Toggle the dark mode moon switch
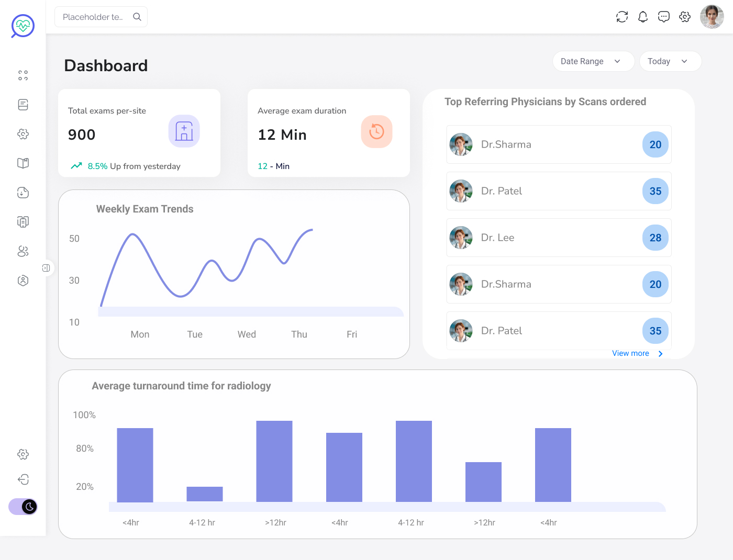Screen dimensions: 733x560 [x=23, y=507]
